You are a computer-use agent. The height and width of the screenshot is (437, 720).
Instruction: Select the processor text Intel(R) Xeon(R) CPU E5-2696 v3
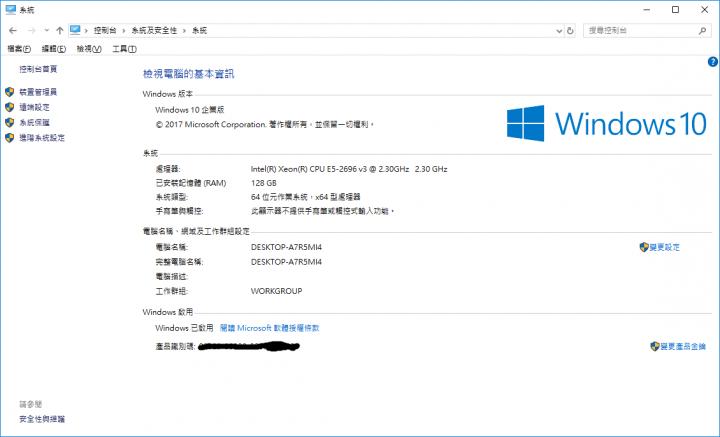pos(309,169)
